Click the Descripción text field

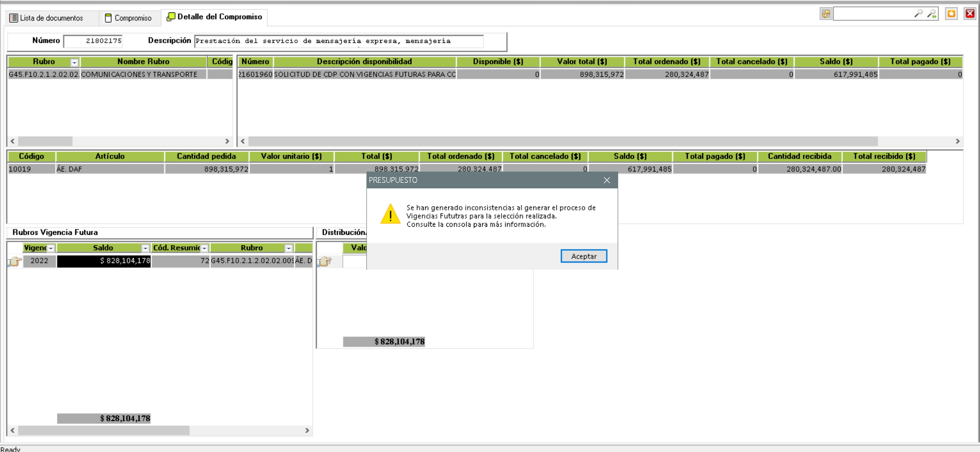339,41
